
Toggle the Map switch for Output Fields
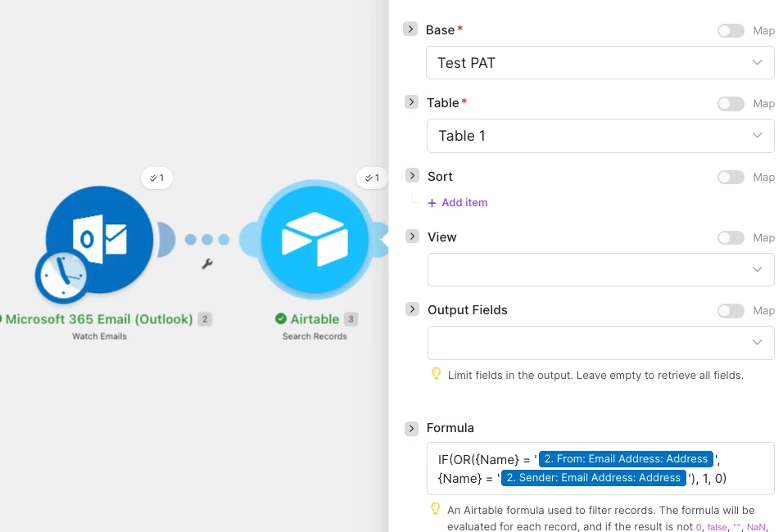[731, 311]
